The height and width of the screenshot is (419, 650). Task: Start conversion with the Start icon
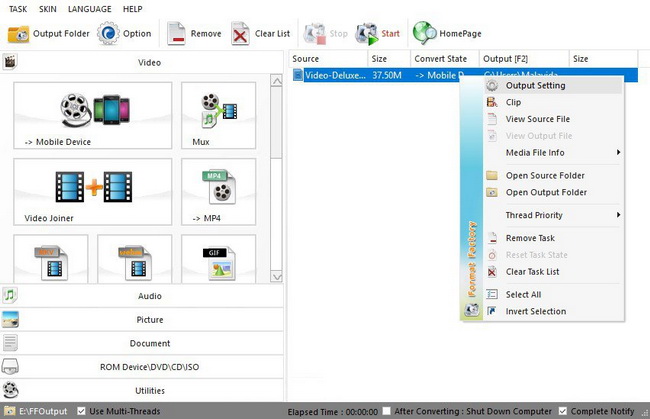click(367, 34)
